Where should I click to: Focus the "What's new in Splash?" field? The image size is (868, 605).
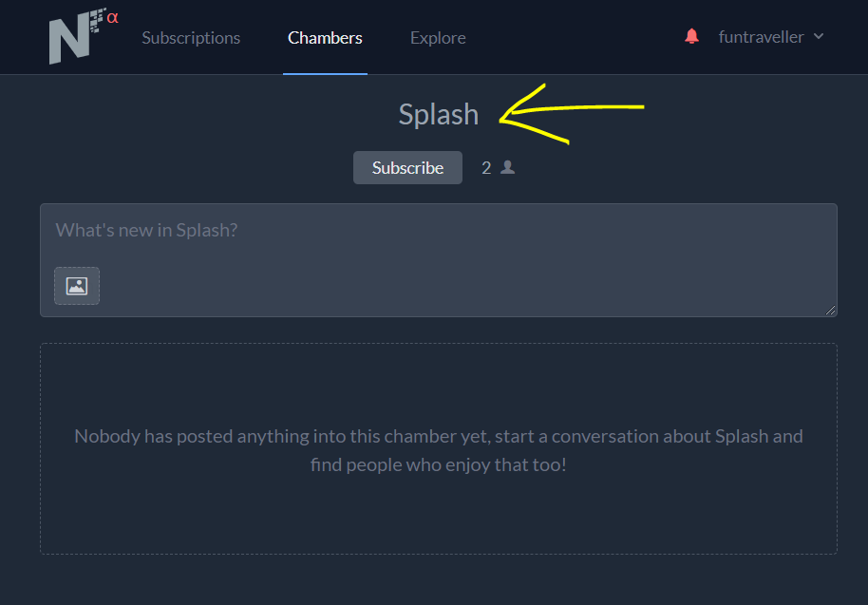(437, 231)
